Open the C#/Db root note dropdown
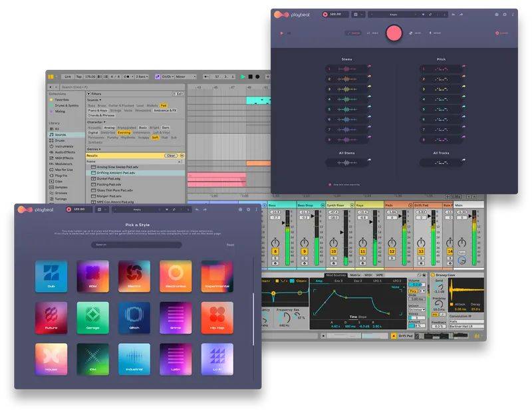532x411 pixels. (x=168, y=76)
